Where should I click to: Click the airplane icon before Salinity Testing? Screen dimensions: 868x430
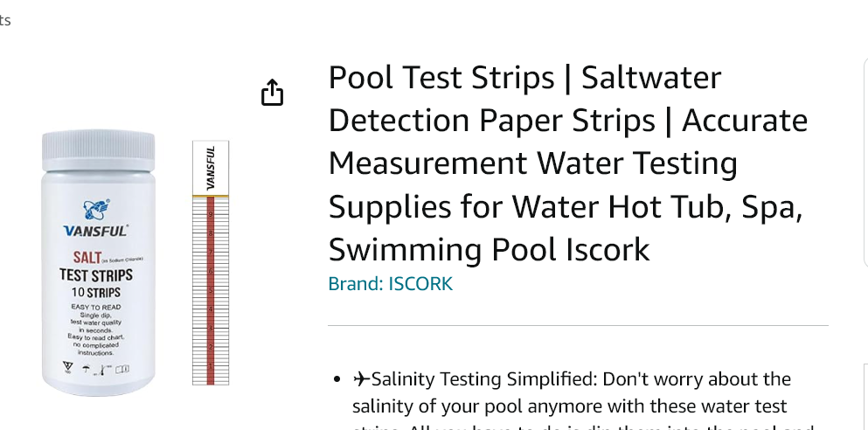(361, 379)
